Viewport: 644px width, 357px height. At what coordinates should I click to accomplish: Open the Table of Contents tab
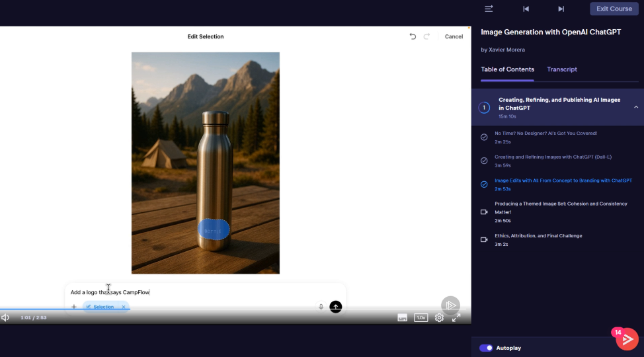tap(507, 69)
